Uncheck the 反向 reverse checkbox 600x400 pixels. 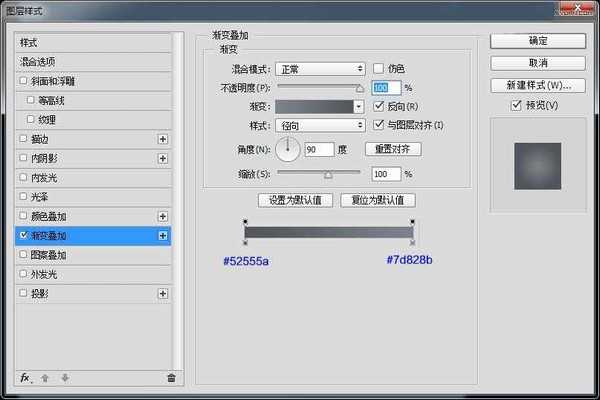click(x=379, y=106)
